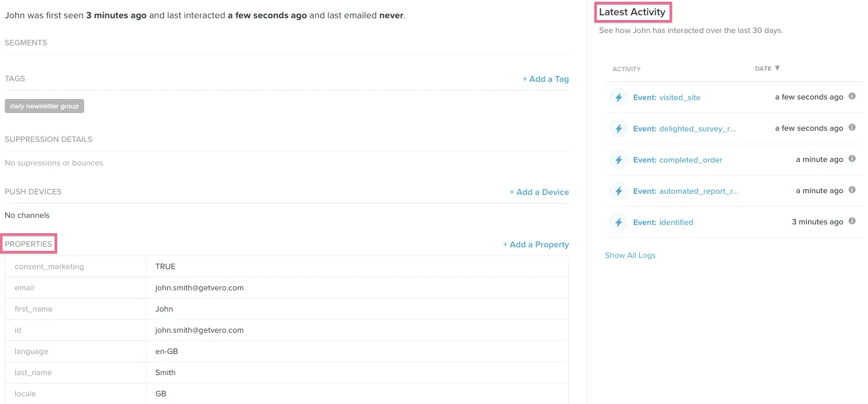Open info icon for automated_report event
Screen dimensions: 868x404
pos(852,190)
